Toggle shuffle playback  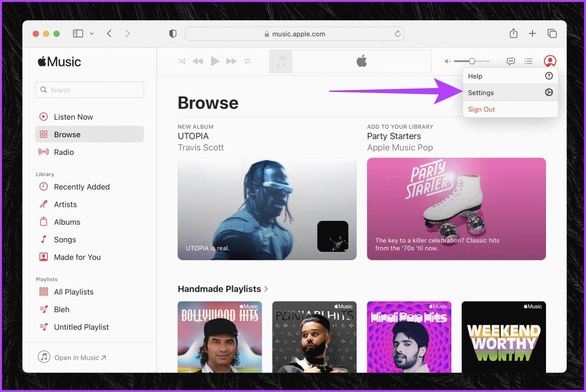click(x=182, y=61)
